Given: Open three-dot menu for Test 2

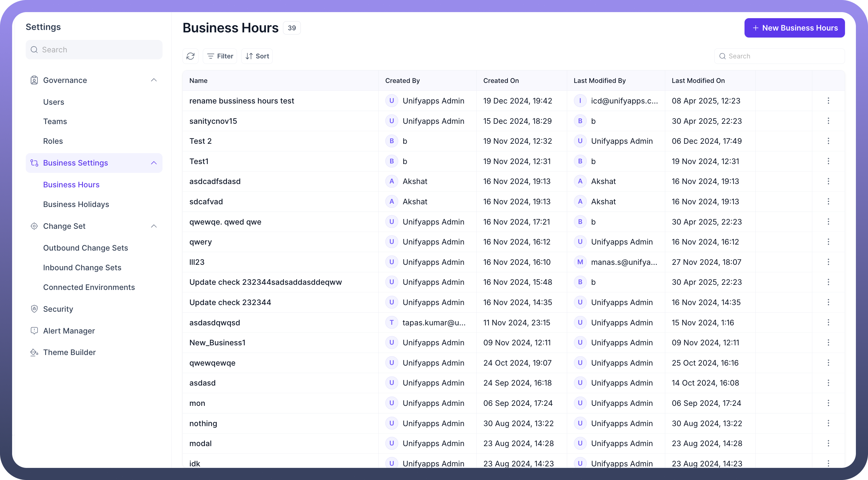Looking at the screenshot, I should point(828,141).
